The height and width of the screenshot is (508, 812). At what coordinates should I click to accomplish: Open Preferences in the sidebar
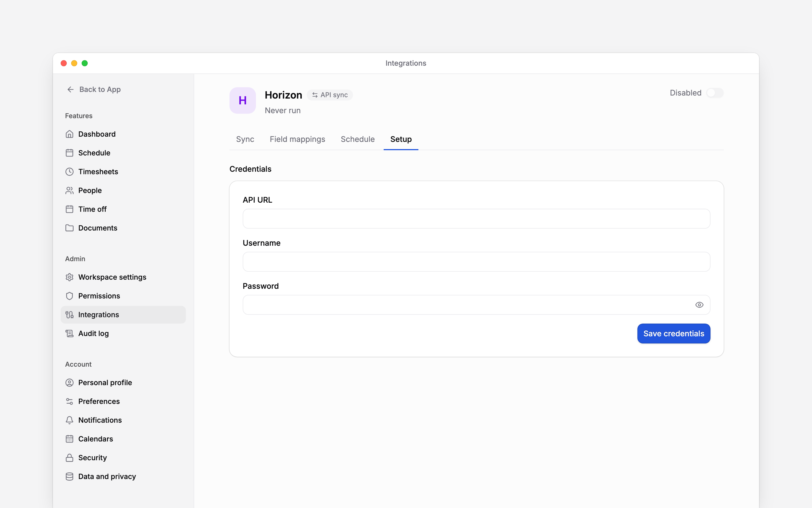123,401
